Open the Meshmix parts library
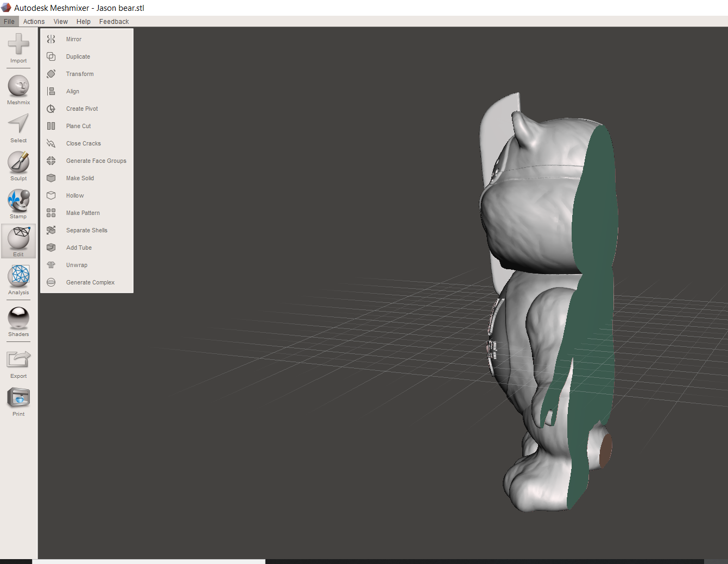 pyautogui.click(x=18, y=90)
